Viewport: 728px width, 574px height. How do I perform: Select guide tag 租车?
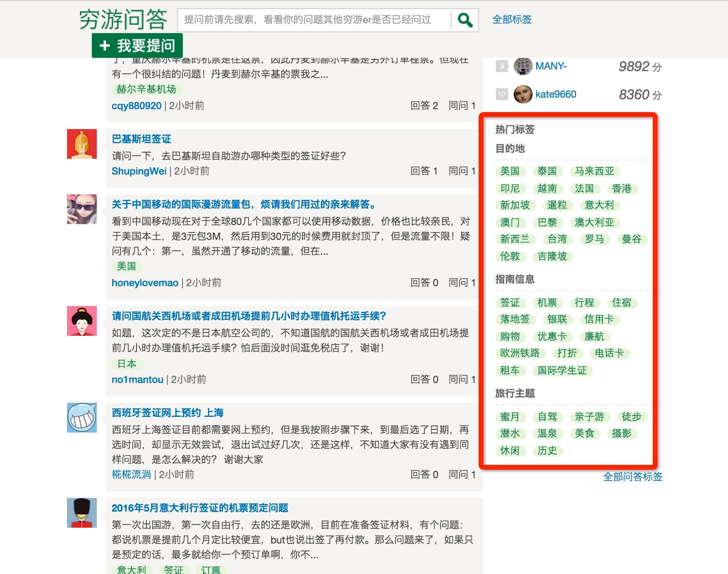click(x=510, y=371)
